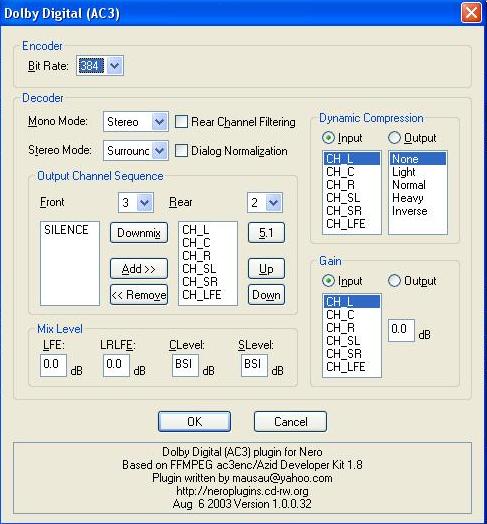
Task: Click the << Remove button
Action: 139,295
